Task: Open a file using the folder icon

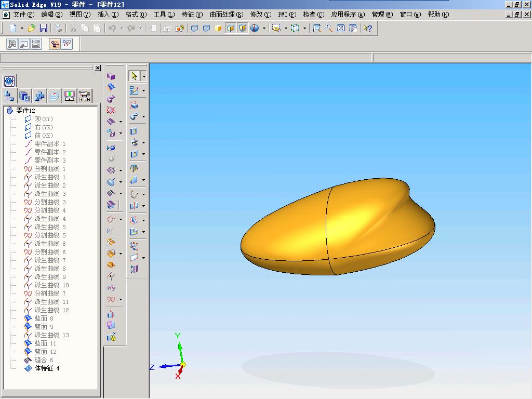Action: tap(31, 28)
